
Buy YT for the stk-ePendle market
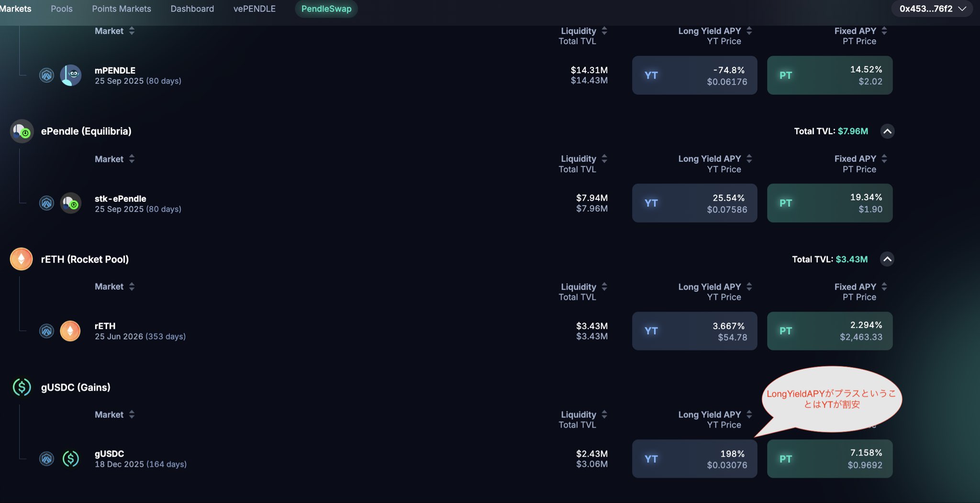click(694, 203)
